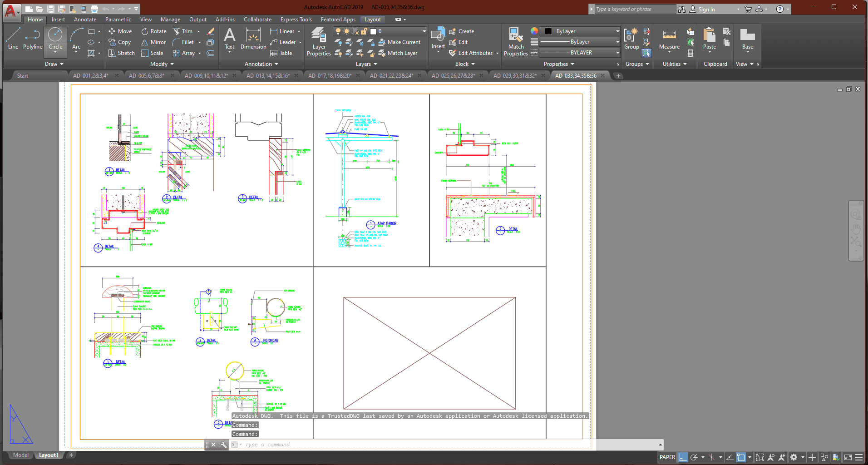868x465 pixels.
Task: Select the Polyline tool
Action: [32, 38]
